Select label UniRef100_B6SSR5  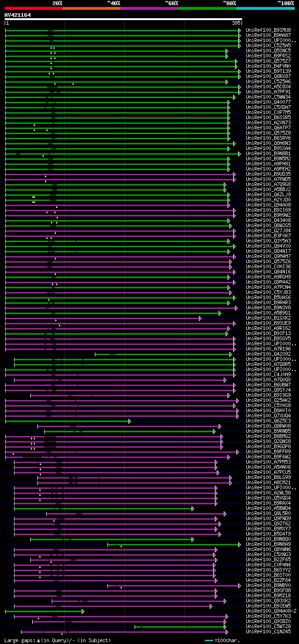268,117
